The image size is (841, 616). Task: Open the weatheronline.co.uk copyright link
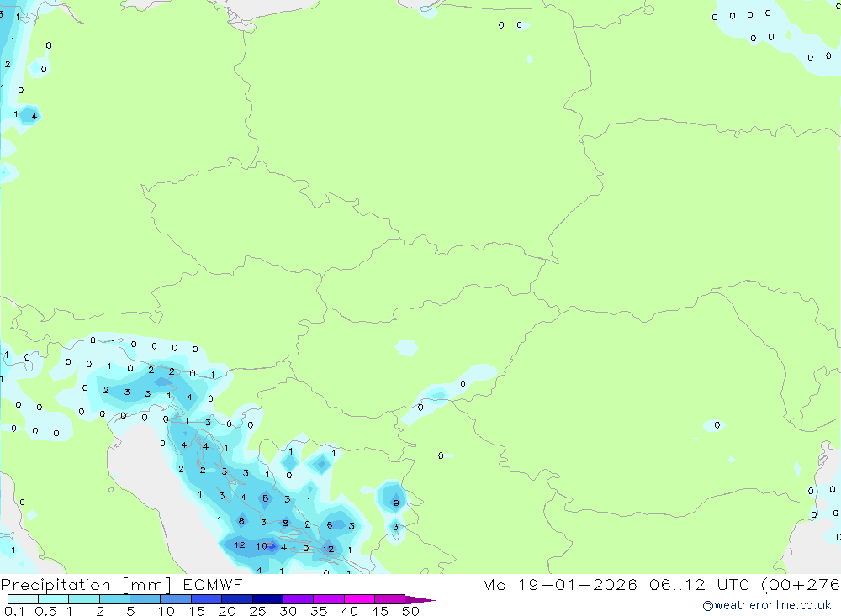(767, 605)
